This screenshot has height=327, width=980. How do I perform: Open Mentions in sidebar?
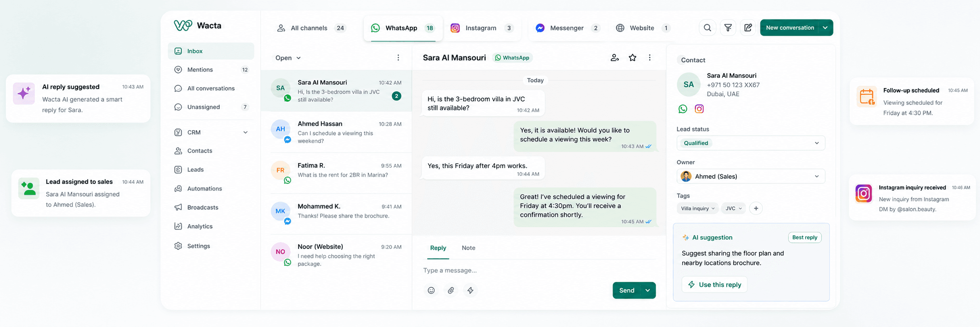211,70
